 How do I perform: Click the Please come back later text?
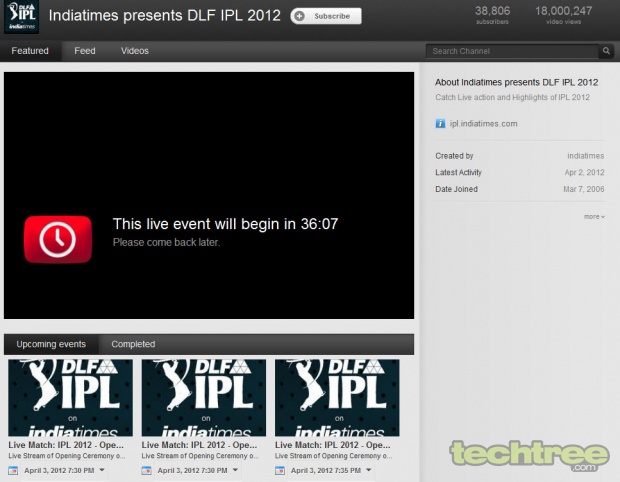tap(166, 242)
